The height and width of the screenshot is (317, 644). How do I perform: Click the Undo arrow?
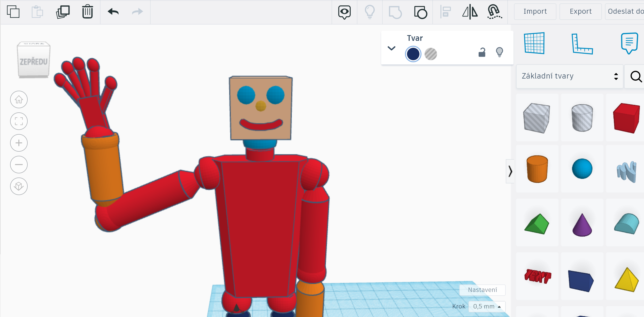113,12
